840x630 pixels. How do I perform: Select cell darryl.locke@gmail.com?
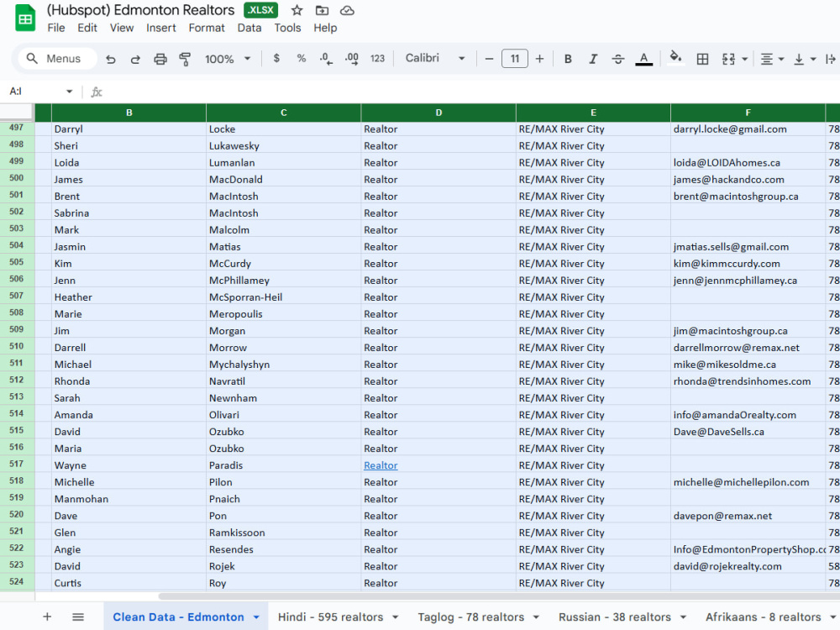click(748, 129)
